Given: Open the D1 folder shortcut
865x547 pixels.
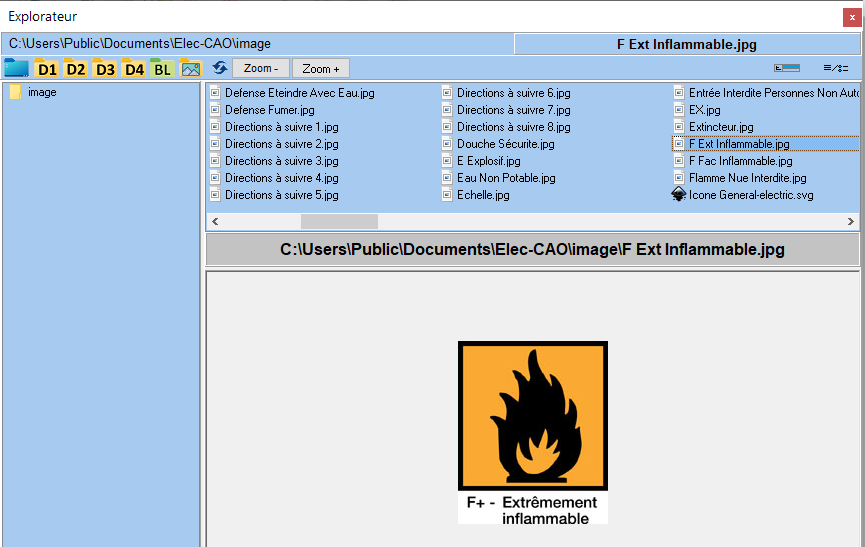Looking at the screenshot, I should (x=46, y=68).
